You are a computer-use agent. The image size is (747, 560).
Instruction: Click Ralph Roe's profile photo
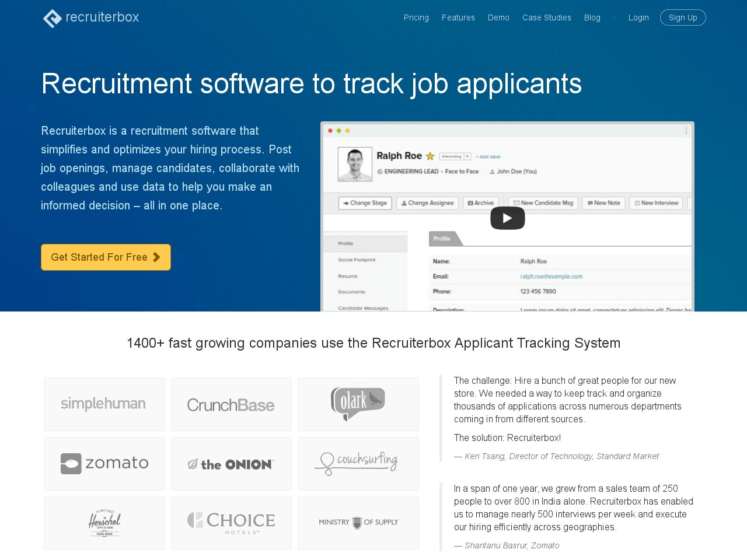[x=355, y=164]
